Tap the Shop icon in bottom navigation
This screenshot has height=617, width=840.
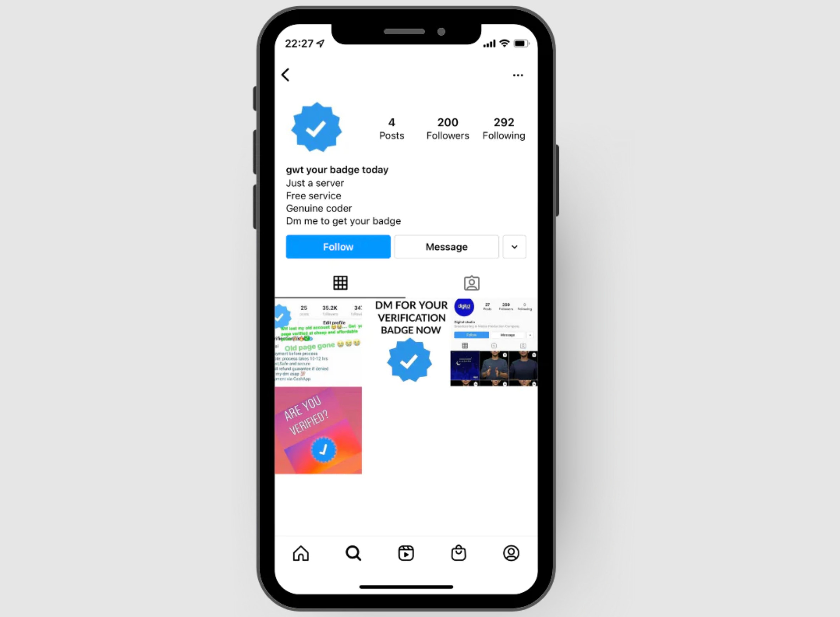pyautogui.click(x=459, y=554)
